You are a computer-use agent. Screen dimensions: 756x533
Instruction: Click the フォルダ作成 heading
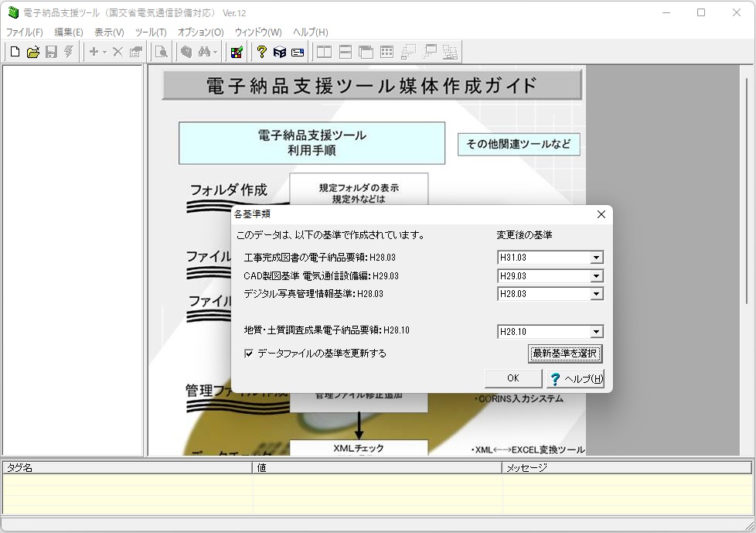point(229,190)
